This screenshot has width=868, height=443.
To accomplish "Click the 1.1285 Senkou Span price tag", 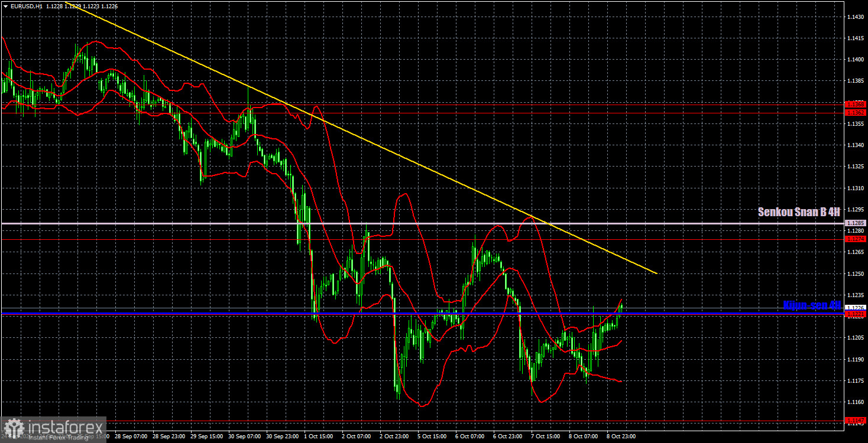I will 856,223.
